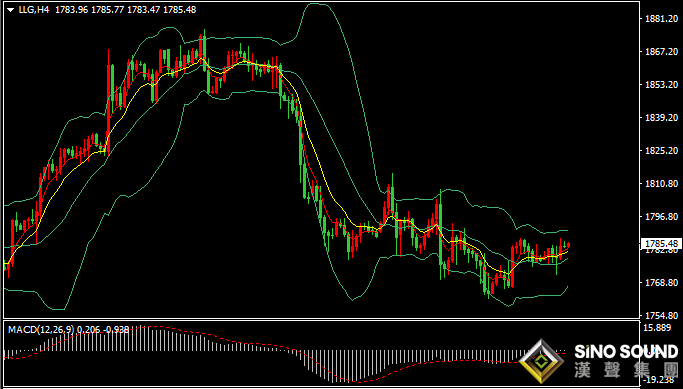
Task: Click the 1881.20 price scale label
Action: (663, 18)
